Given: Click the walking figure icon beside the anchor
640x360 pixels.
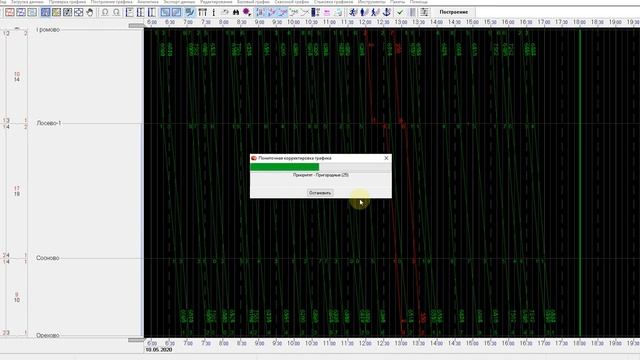Looking at the screenshot, I should pos(374,12).
